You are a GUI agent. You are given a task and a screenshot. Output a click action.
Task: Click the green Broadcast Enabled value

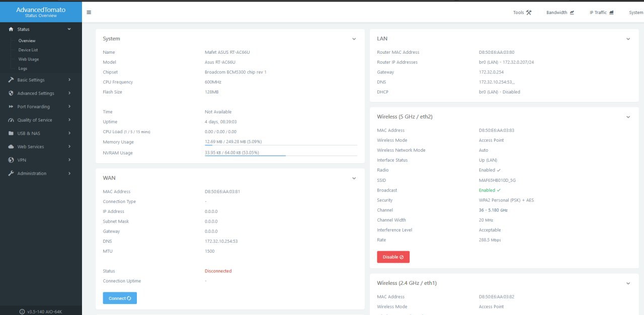point(490,190)
